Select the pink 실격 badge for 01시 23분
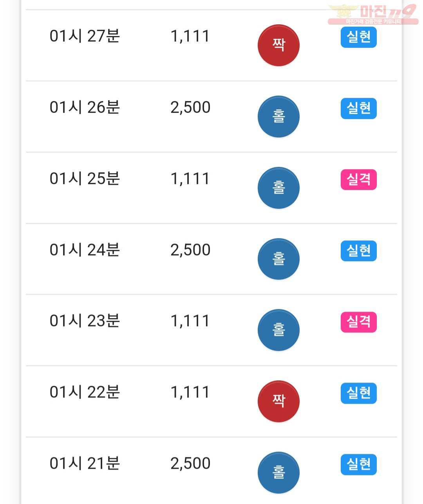Viewport: 423px width, 504px height. 359,322
